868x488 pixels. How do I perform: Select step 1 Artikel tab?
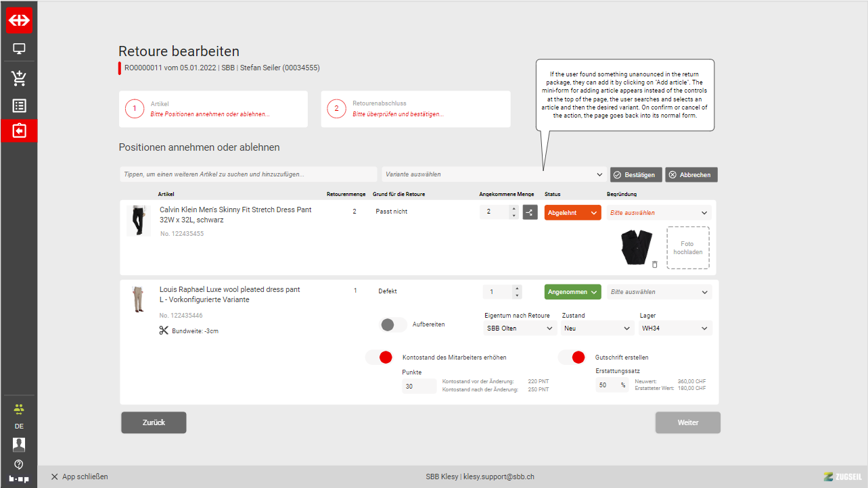pos(213,109)
